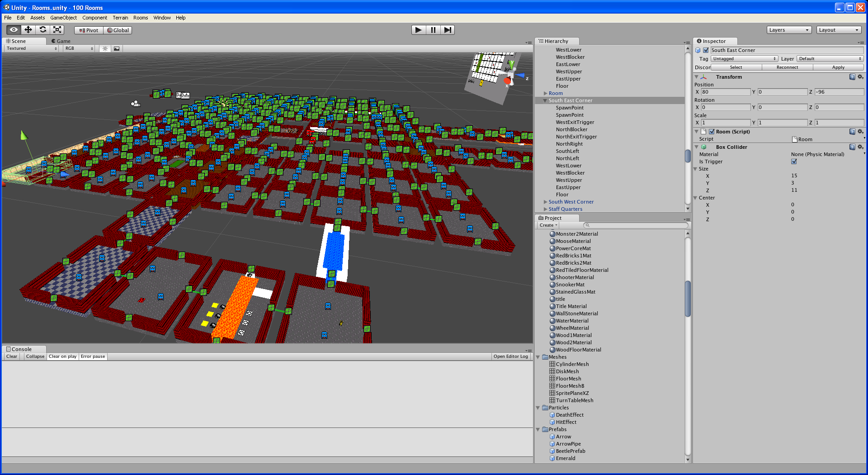This screenshot has width=868, height=475.
Task: Click the prefab Apply button
Action: tap(838, 67)
